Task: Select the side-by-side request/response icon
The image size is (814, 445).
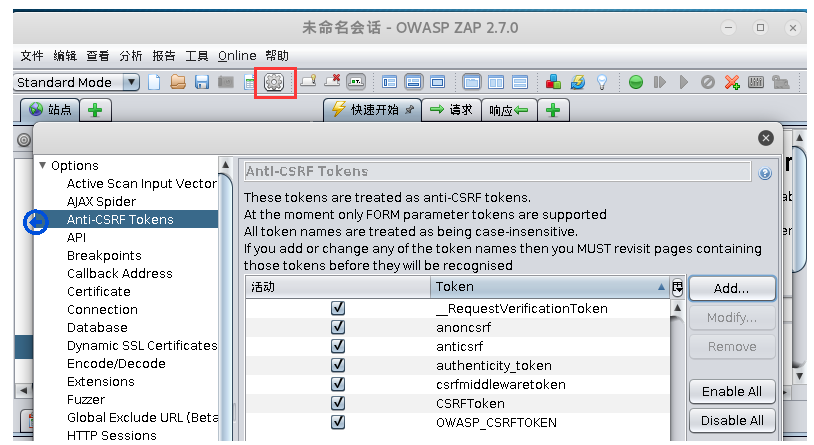Action: tap(496, 82)
